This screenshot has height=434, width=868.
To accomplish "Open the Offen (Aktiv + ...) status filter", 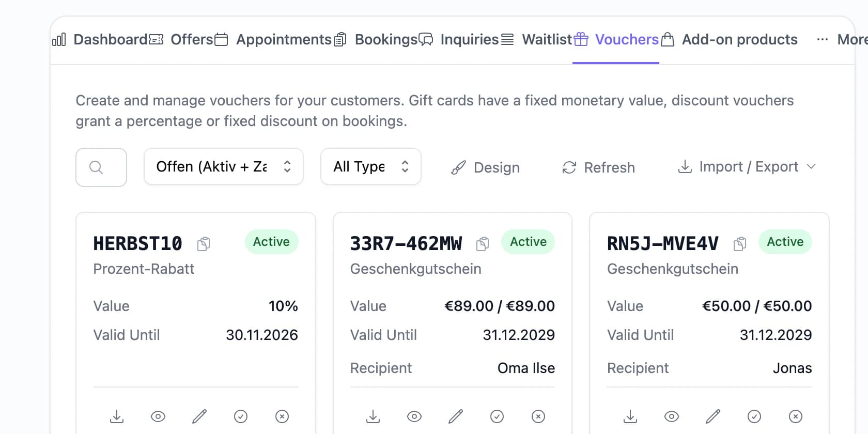I will click(224, 166).
